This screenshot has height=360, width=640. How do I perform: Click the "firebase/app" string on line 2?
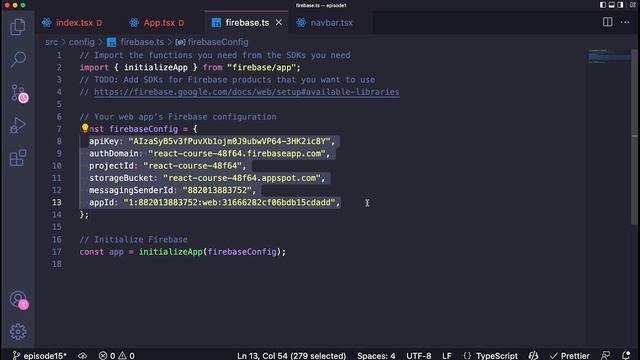(x=261, y=67)
